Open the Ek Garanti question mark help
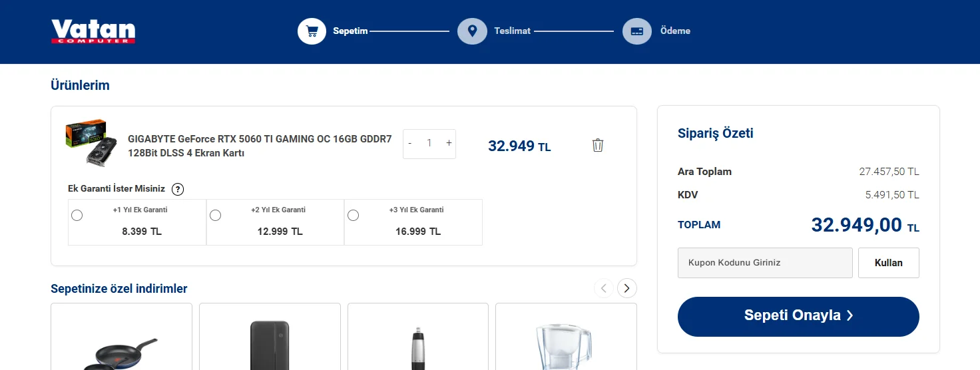This screenshot has width=980, height=370. click(x=178, y=189)
